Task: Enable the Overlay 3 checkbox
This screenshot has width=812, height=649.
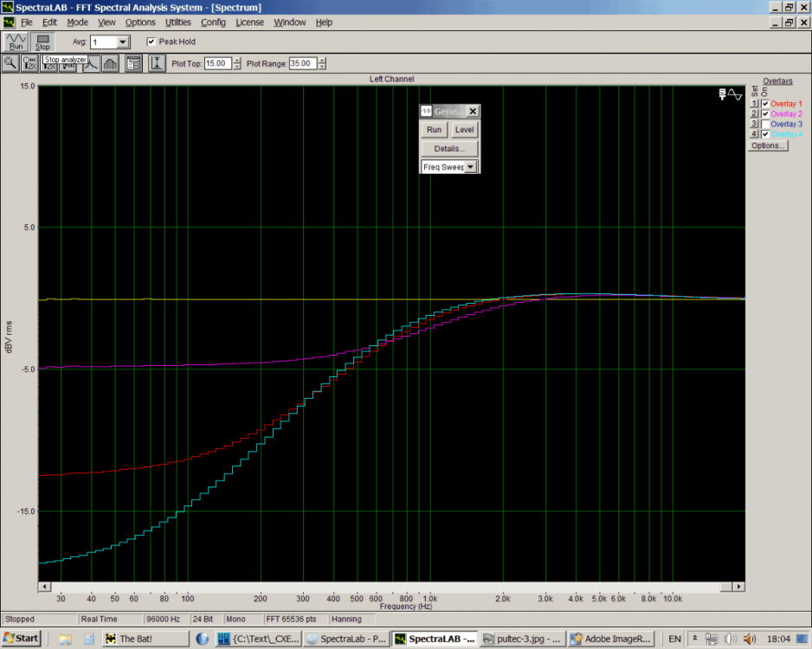Action: coord(765,125)
